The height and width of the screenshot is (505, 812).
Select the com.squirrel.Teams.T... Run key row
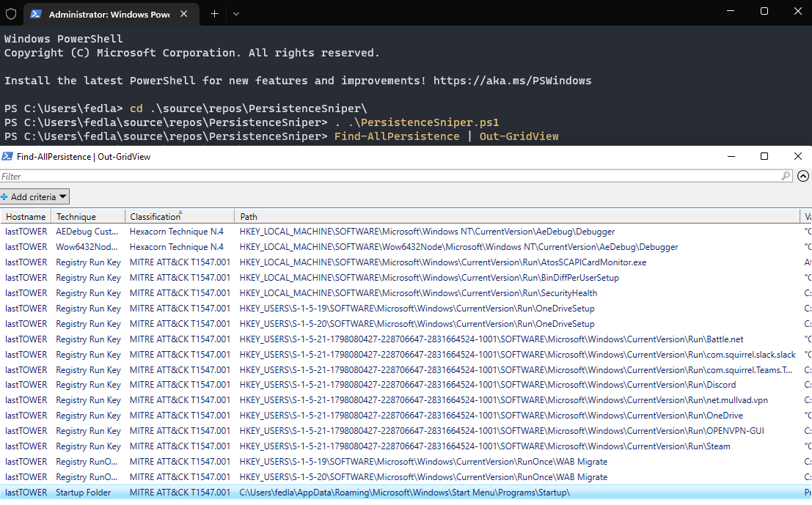point(406,370)
